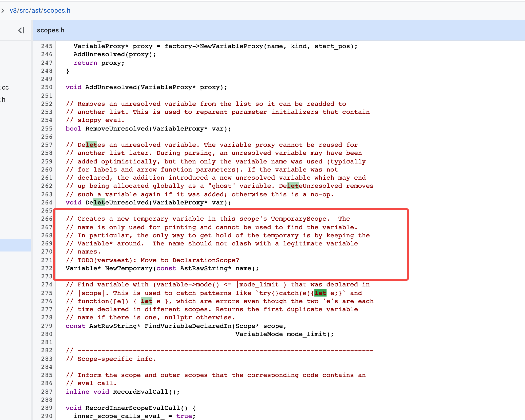Viewport: 525px width, 420px height.
Task: Collapse the file tree side panel
Action: 22,30
